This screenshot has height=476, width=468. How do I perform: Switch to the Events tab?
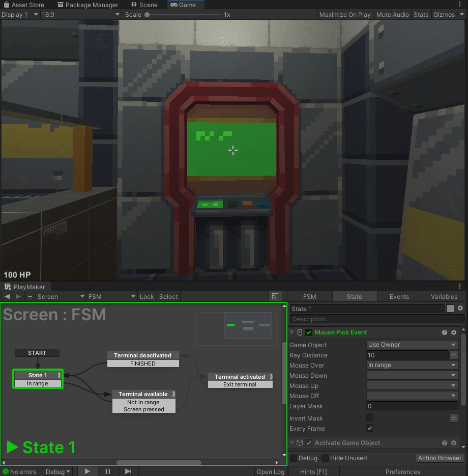point(399,296)
